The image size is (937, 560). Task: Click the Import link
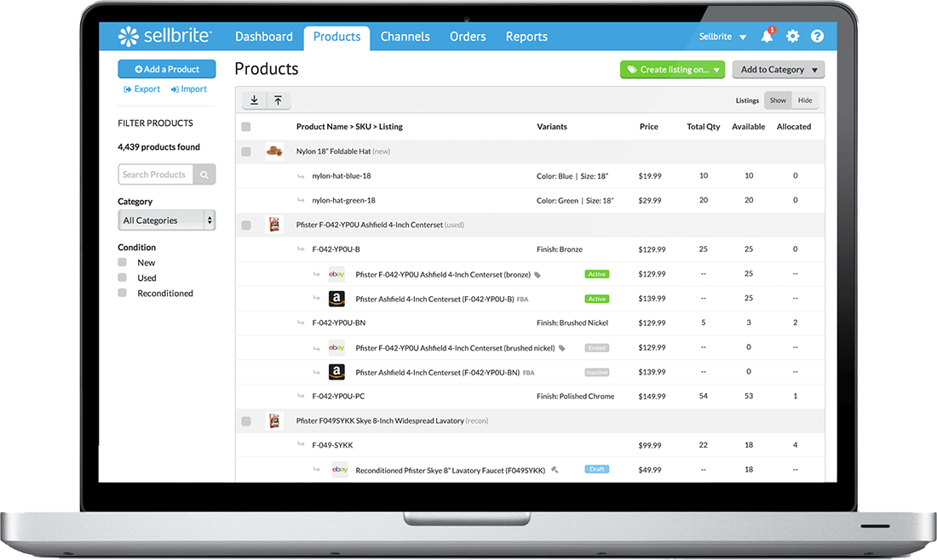pyautogui.click(x=189, y=89)
